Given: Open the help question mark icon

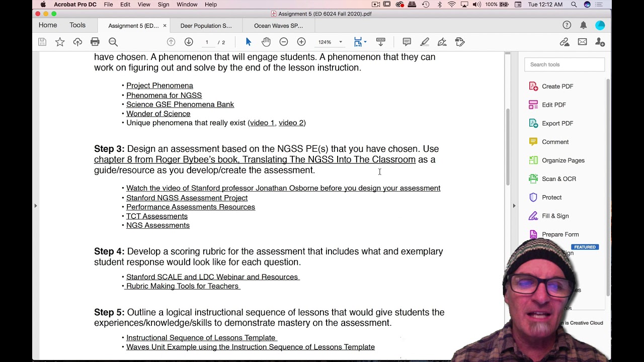Looking at the screenshot, I should pyautogui.click(x=567, y=25).
